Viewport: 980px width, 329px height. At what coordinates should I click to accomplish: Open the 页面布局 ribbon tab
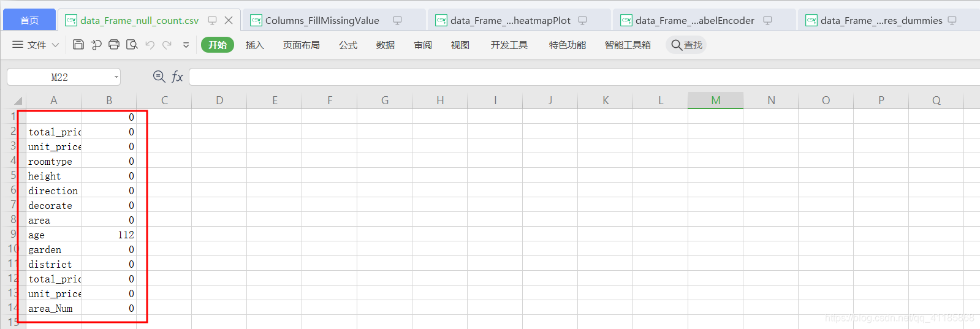pos(302,45)
